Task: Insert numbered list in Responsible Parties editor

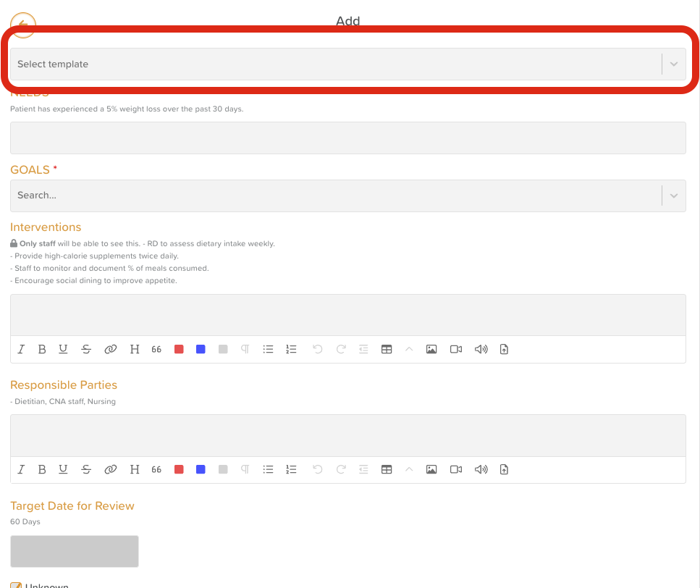Action: pos(291,469)
